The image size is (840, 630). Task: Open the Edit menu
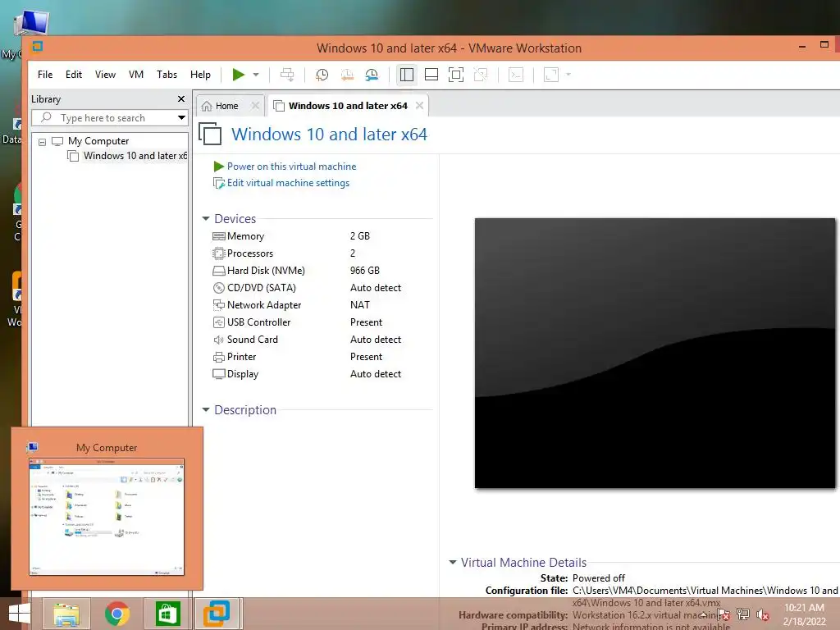tap(73, 75)
